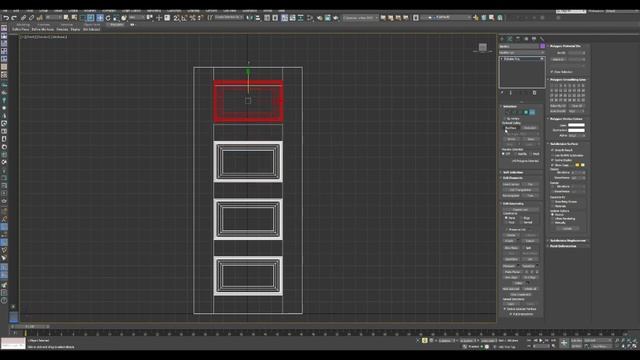Open the Curve Editor icon
Viewport: 640px width, 360px height.
292,18
